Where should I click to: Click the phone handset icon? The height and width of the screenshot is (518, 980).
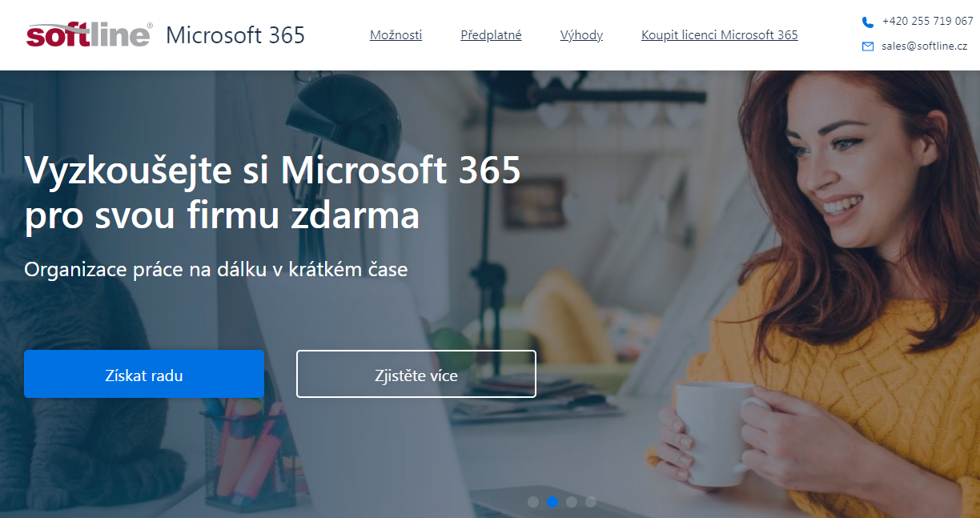coord(868,22)
